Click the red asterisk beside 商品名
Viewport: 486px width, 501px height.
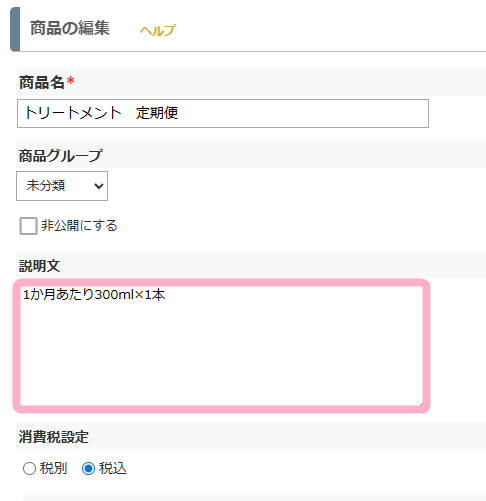click(70, 80)
